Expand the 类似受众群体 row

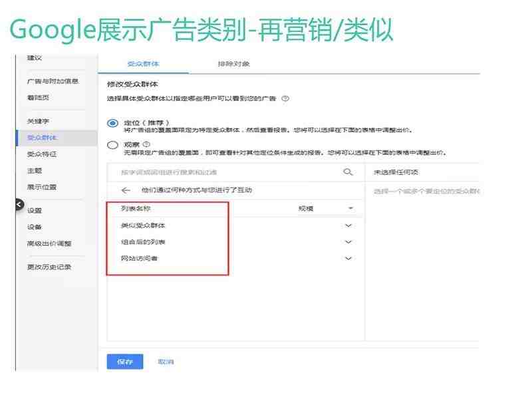(x=348, y=225)
